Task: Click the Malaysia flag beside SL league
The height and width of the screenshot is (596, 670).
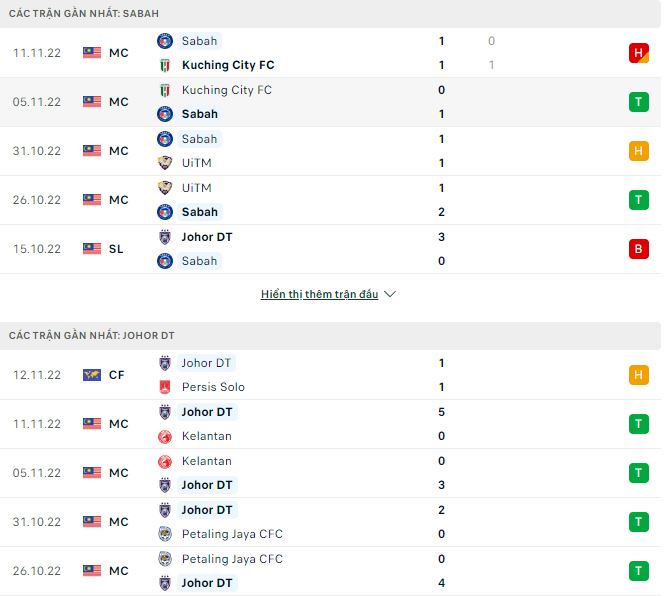Action: point(92,249)
